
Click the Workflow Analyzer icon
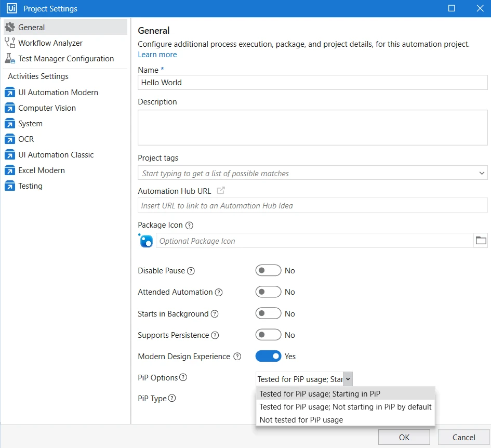10,43
